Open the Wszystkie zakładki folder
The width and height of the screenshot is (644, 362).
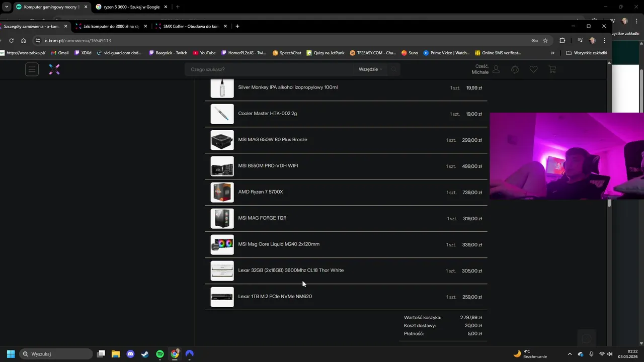(x=587, y=53)
